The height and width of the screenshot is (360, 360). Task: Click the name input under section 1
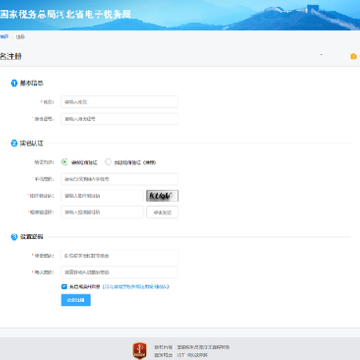click(x=119, y=102)
